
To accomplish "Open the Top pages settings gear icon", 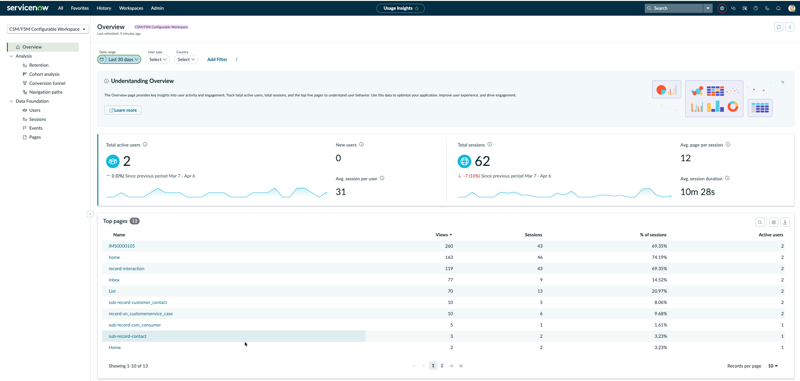I will point(773,222).
